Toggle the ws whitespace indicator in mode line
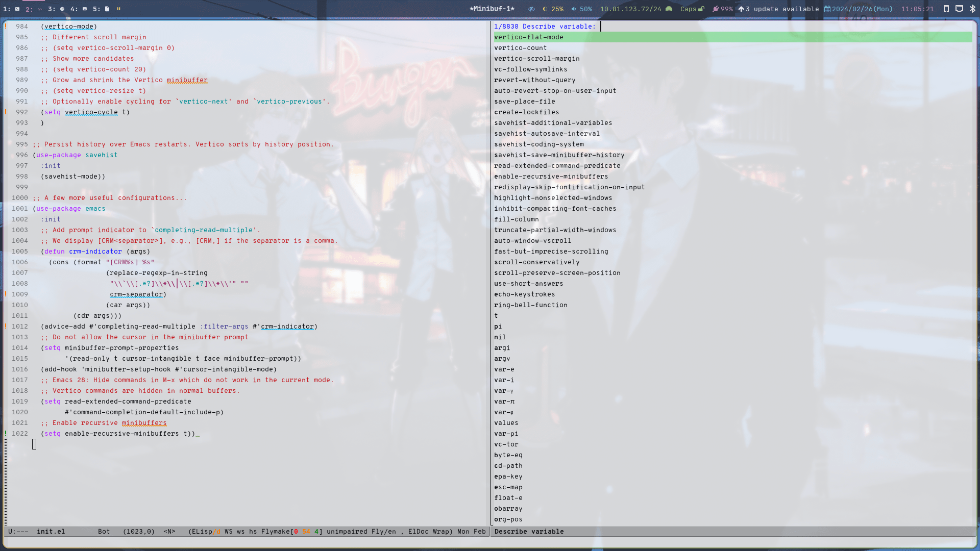 240,531
